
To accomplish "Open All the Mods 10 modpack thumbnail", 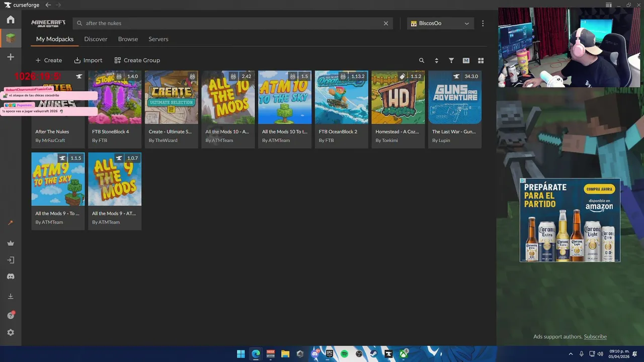I will (x=228, y=97).
